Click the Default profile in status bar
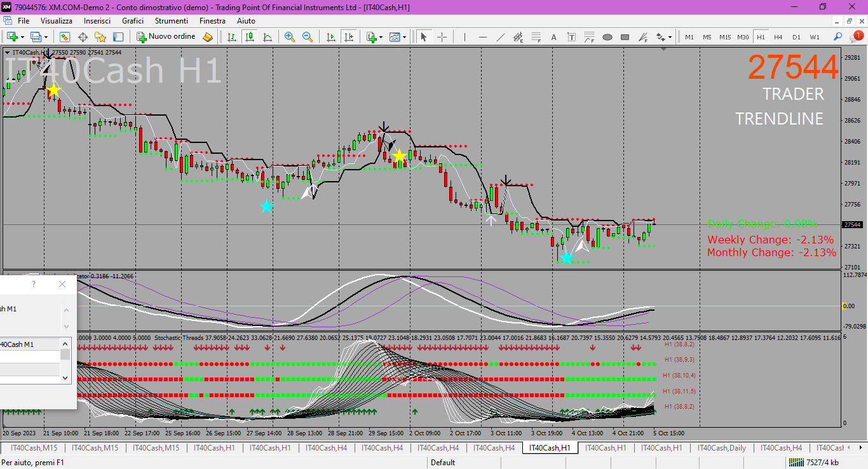Image resolution: width=868 pixels, height=469 pixels. pos(443,463)
